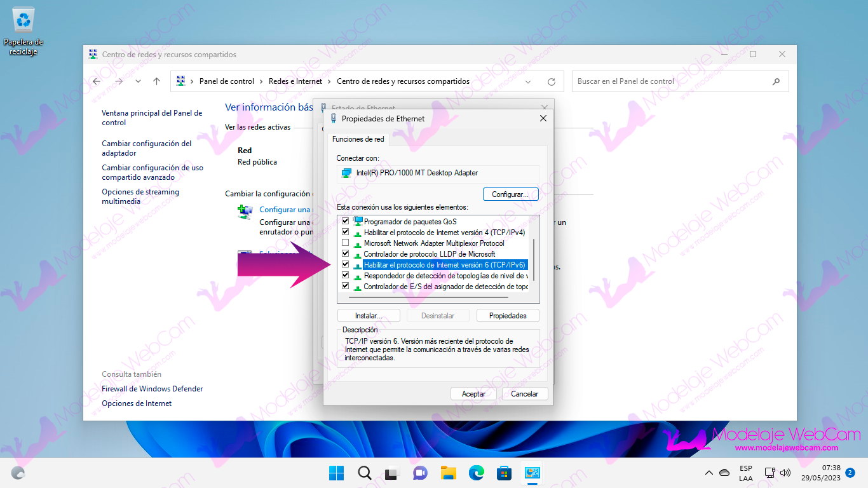Click the Windows Start button

click(336, 473)
